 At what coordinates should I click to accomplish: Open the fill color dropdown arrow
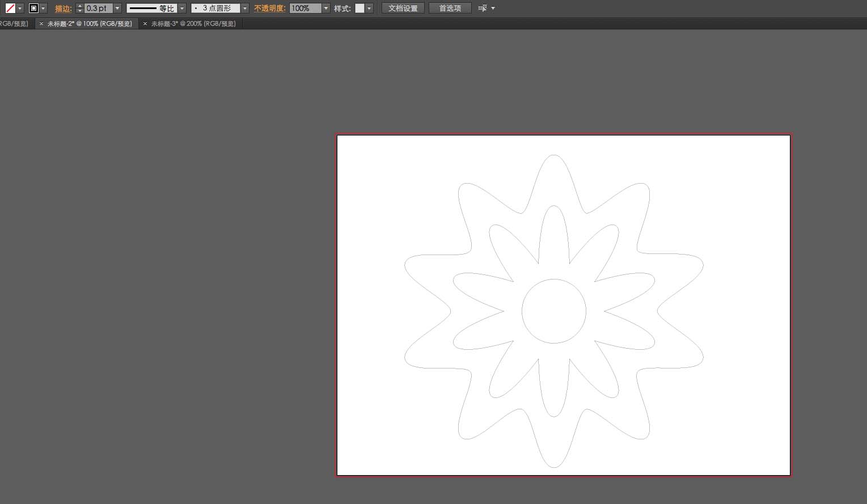pyautogui.click(x=20, y=9)
